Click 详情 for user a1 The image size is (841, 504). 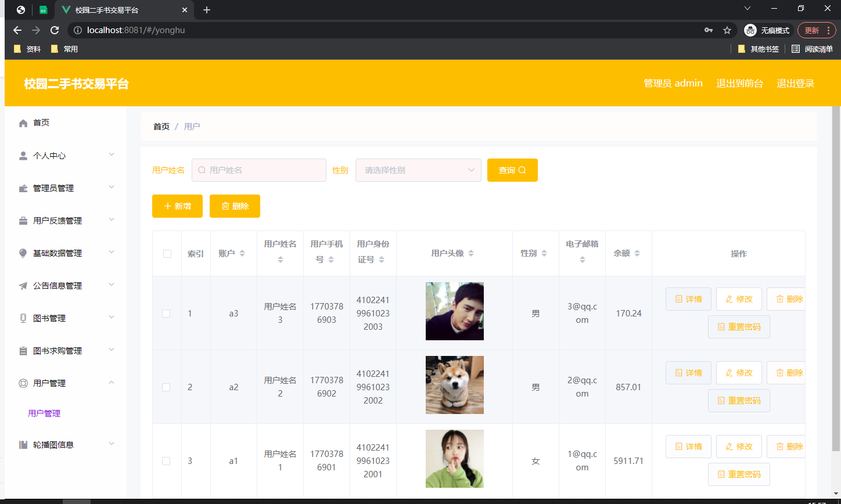coord(688,447)
